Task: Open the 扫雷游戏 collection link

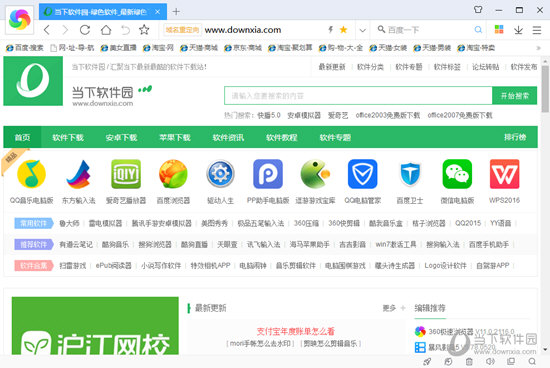Action: (73, 266)
